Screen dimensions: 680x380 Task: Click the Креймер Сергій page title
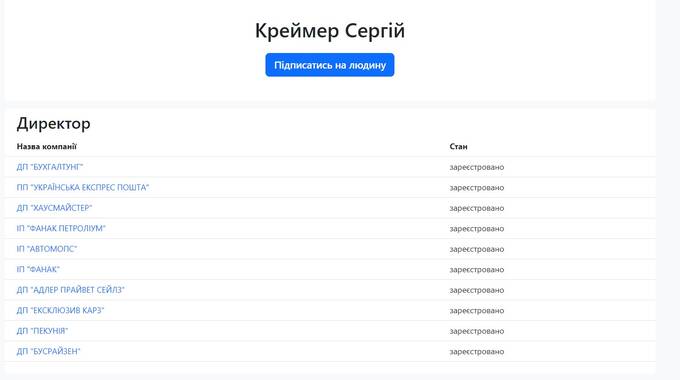pyautogui.click(x=330, y=31)
